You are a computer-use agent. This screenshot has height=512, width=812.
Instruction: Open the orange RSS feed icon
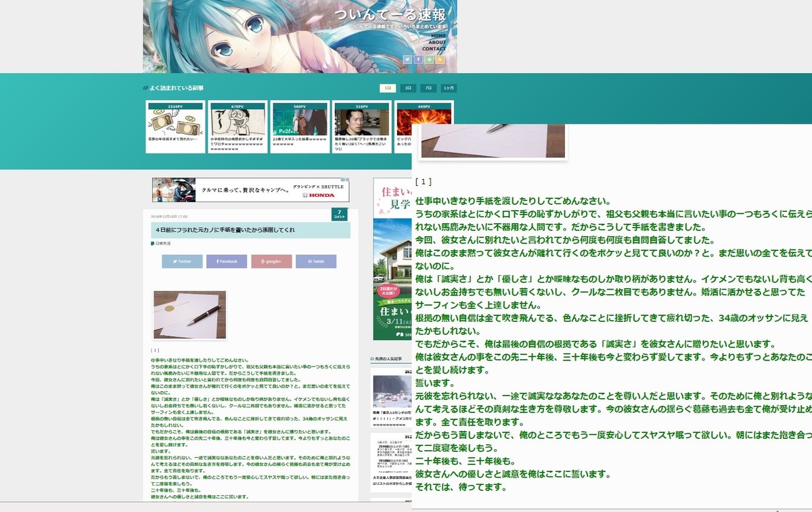(x=440, y=60)
